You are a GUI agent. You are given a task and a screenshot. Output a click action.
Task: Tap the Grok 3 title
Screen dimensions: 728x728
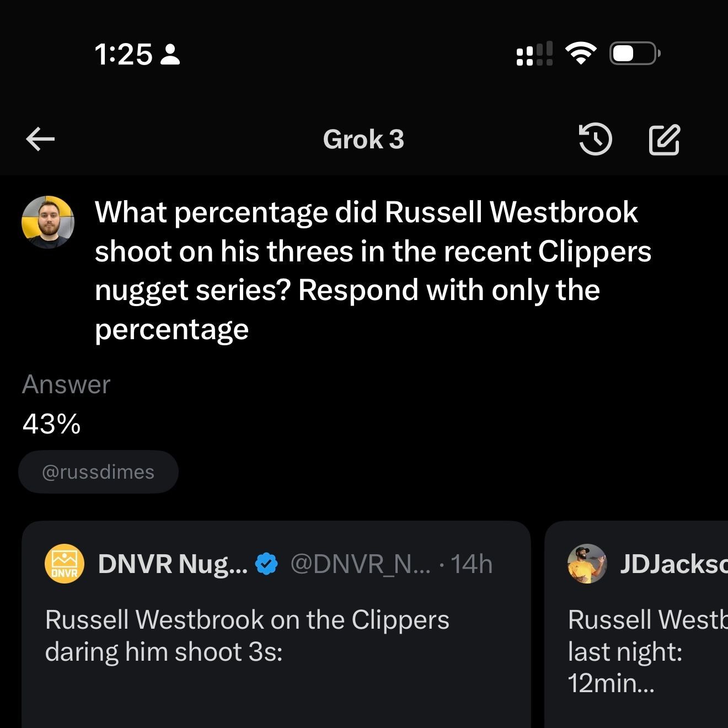363,139
